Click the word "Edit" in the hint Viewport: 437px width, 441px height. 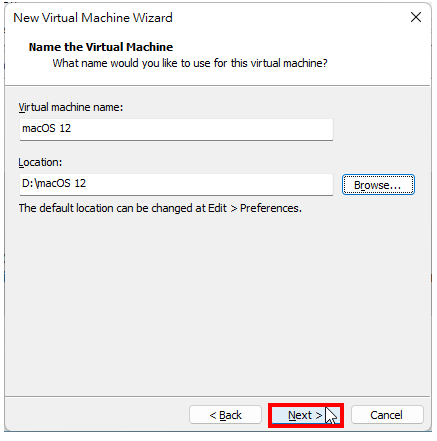pyautogui.click(x=217, y=208)
